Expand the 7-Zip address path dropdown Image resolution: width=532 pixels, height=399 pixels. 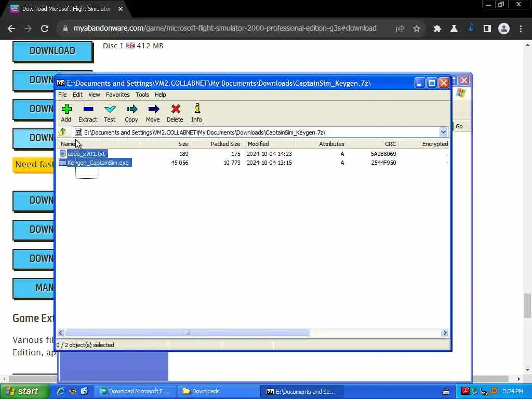[443, 132]
